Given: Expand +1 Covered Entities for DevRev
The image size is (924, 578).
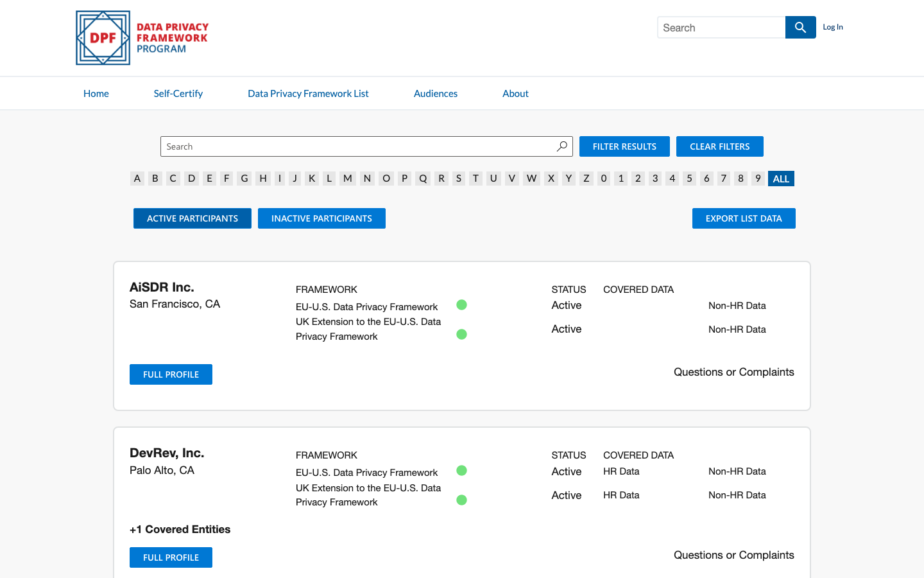Looking at the screenshot, I should point(180,529).
